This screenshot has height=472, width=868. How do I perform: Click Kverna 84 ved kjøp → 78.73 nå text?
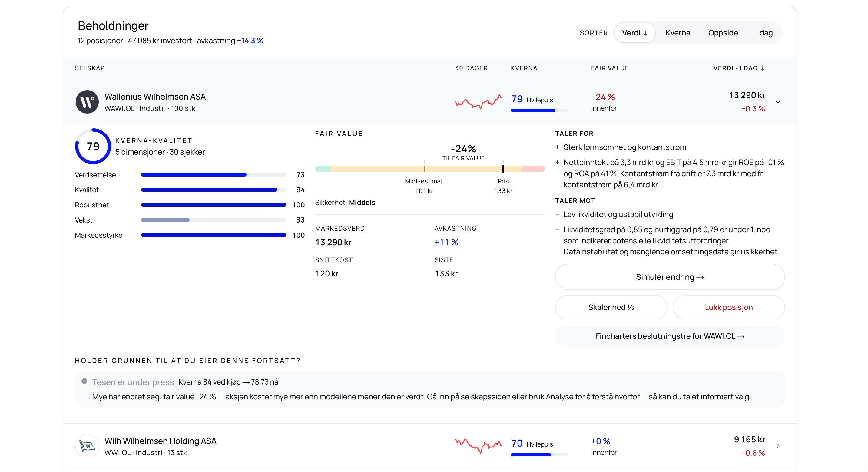[x=228, y=382]
